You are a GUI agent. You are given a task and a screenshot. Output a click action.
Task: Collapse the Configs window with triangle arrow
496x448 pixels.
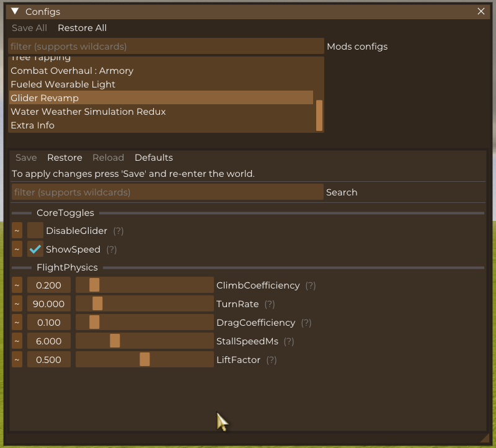15,11
